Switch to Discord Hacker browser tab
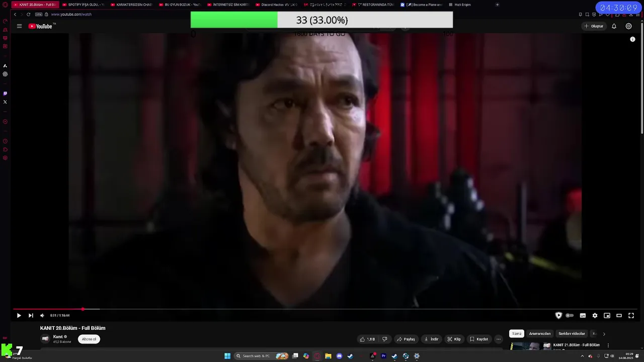The width and height of the screenshot is (644, 362). (x=276, y=5)
